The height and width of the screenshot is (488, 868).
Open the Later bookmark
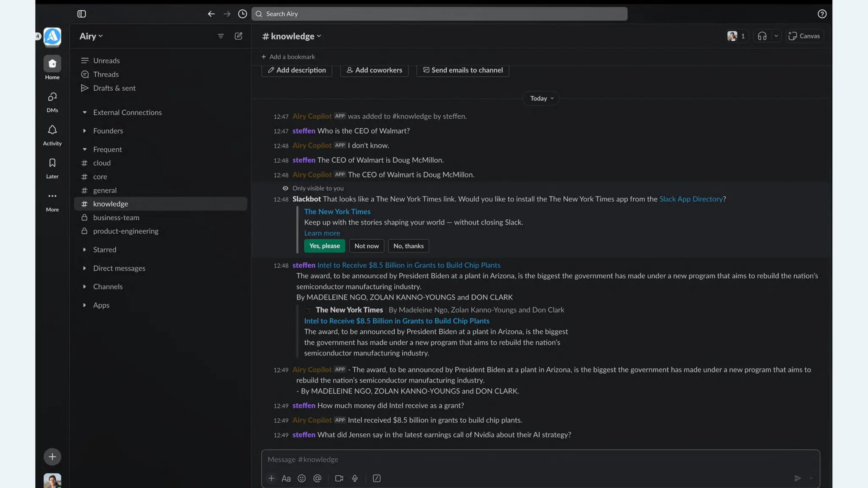click(52, 168)
